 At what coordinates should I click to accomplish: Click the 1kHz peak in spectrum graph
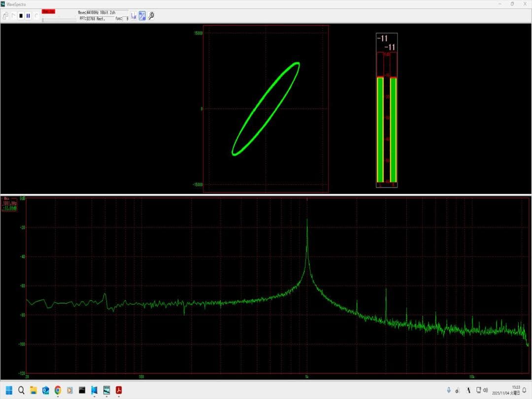tap(307, 222)
